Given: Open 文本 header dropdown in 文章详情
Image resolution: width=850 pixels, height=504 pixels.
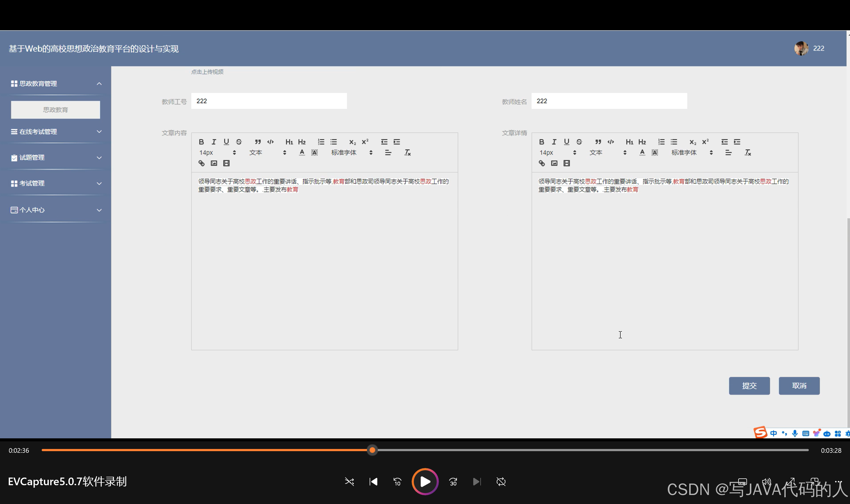Looking at the screenshot, I should pos(608,153).
